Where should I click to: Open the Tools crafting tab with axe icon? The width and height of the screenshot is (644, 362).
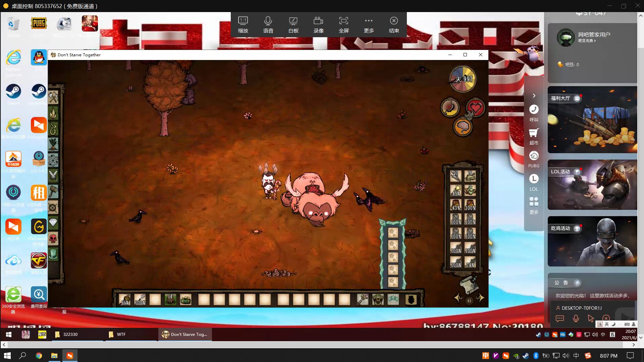[x=53, y=97]
